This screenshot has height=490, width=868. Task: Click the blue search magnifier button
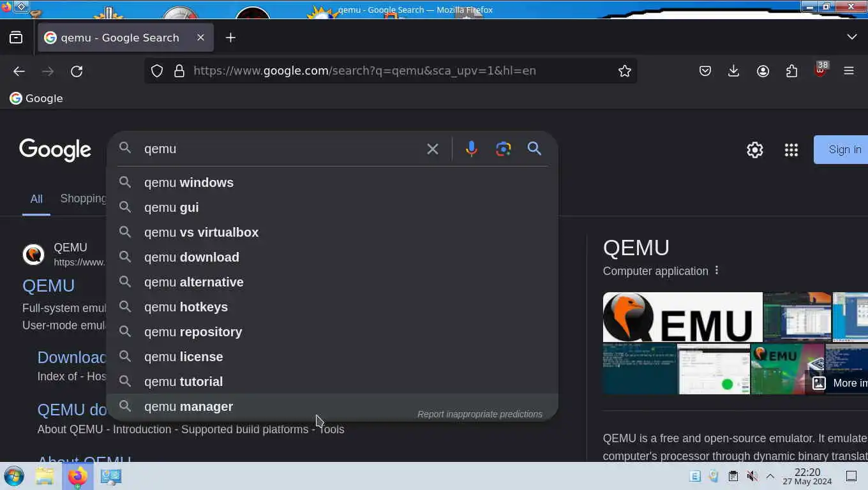coord(534,149)
